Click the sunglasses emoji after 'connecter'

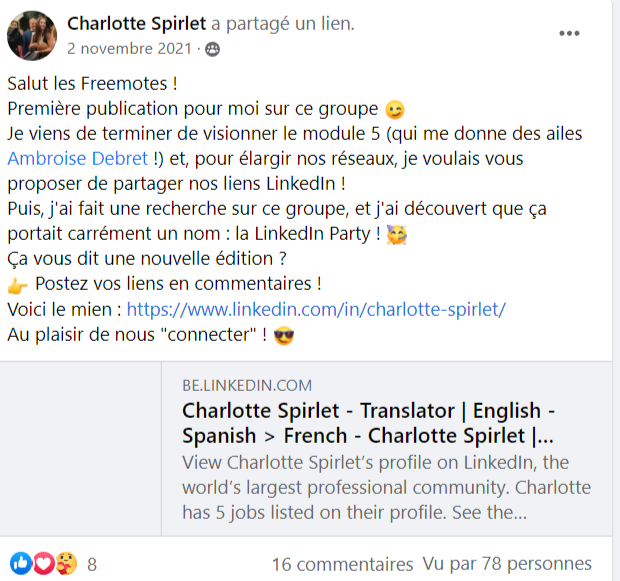tap(285, 335)
